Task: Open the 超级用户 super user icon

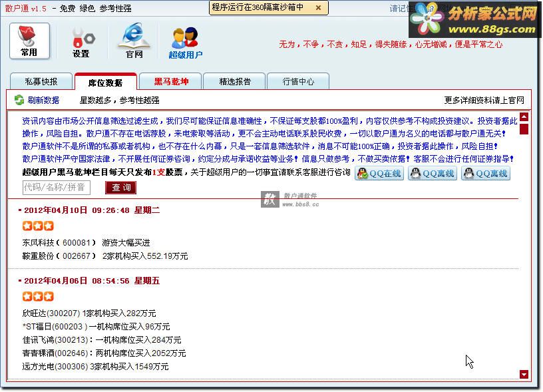Action: (185, 43)
